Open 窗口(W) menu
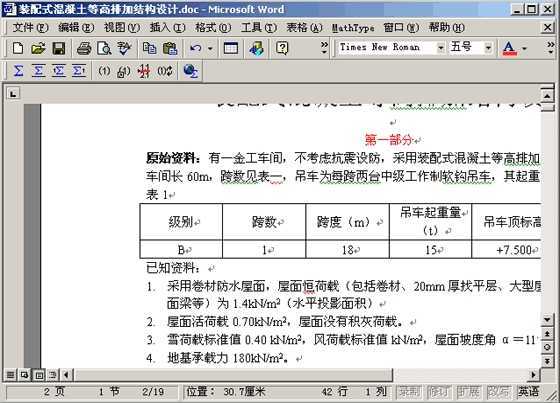 [401, 28]
